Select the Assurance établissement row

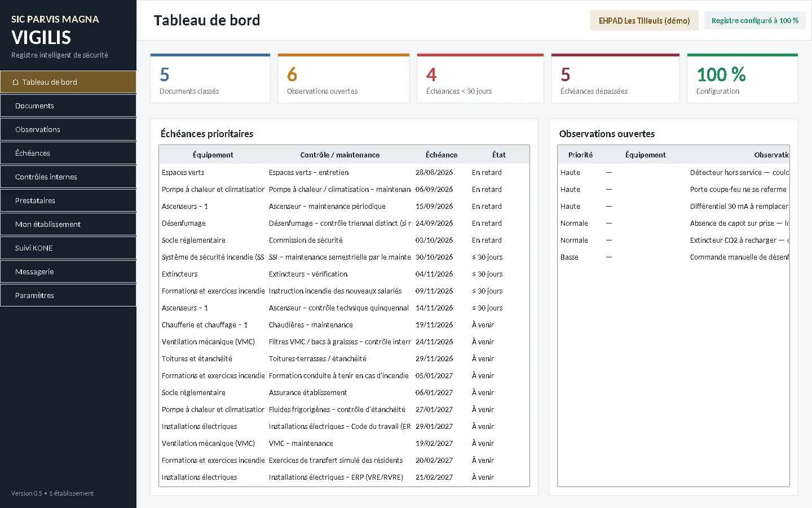pyautogui.click(x=344, y=392)
